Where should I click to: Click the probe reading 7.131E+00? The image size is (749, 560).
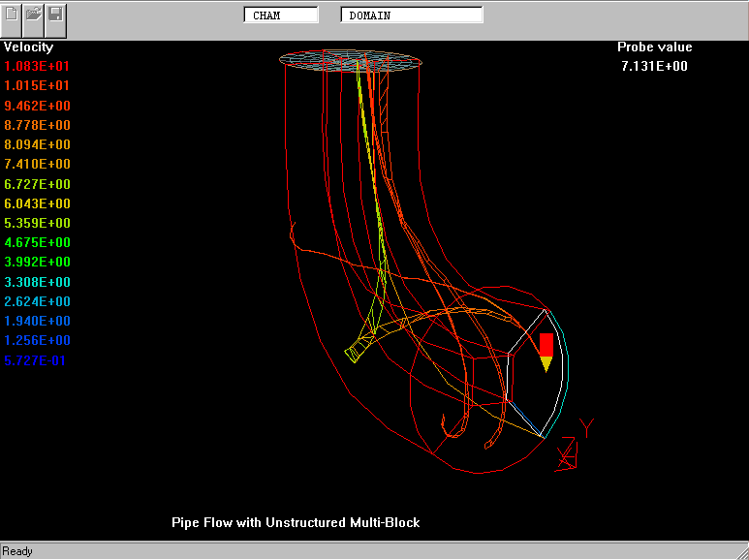pos(655,66)
